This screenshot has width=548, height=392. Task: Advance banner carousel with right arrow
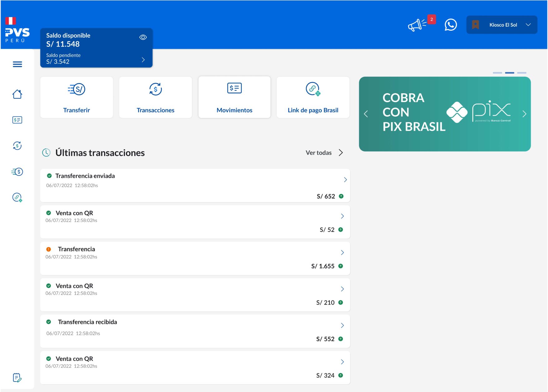point(524,114)
